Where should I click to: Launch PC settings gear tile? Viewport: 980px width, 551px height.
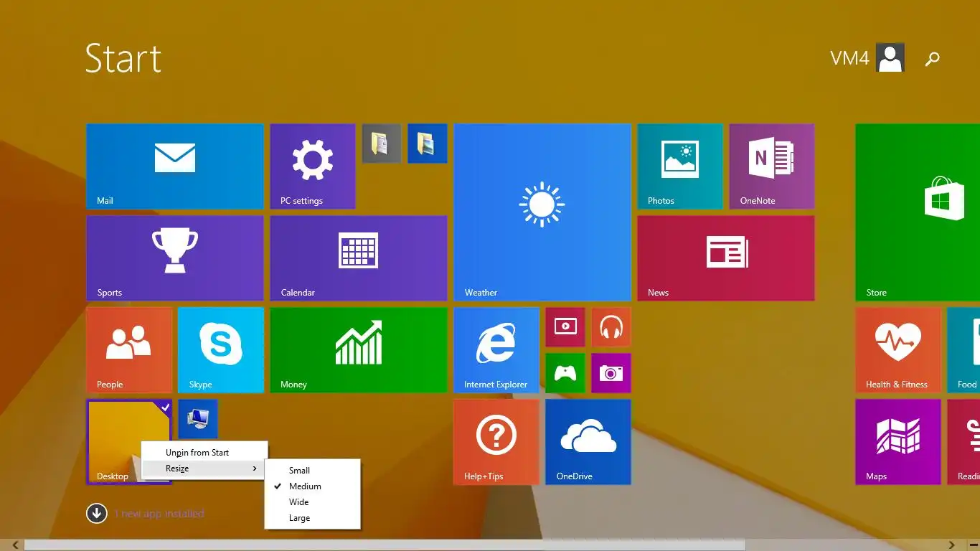[313, 166]
